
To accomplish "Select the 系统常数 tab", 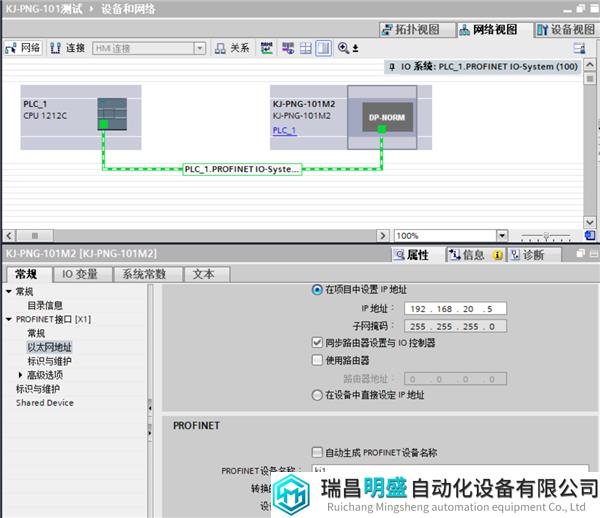I will 148,274.
